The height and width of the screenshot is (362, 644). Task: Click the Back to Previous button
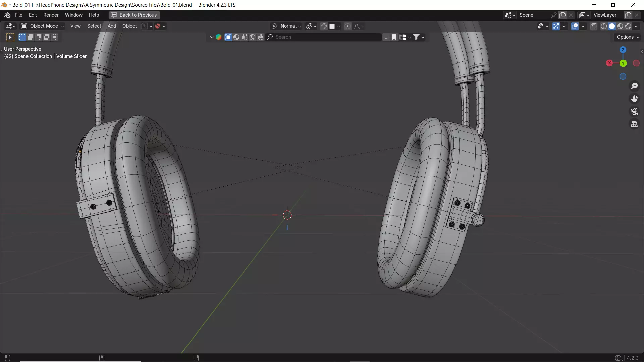click(134, 15)
